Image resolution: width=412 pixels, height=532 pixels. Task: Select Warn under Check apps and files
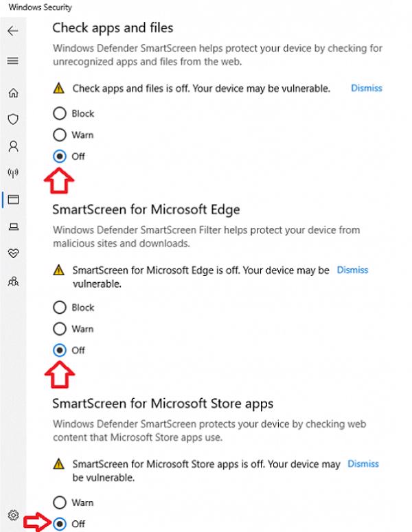73,135
